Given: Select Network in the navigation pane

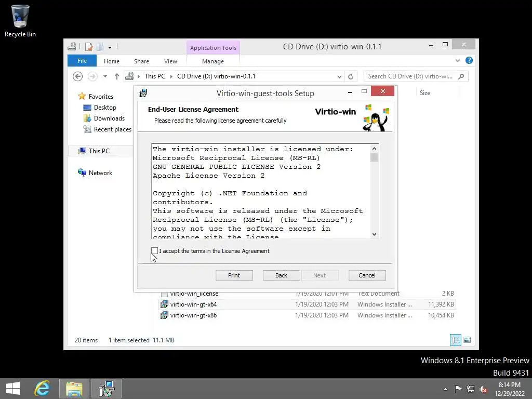Looking at the screenshot, I should (x=100, y=172).
